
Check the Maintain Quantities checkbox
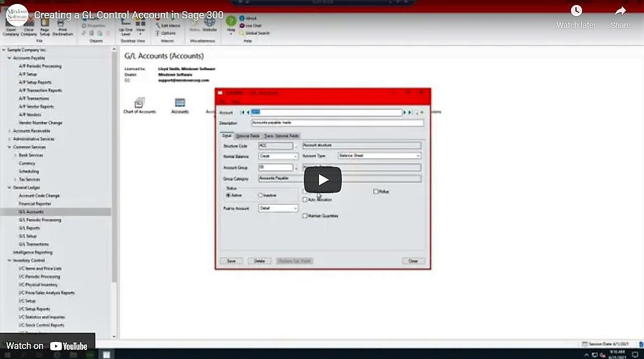point(305,216)
